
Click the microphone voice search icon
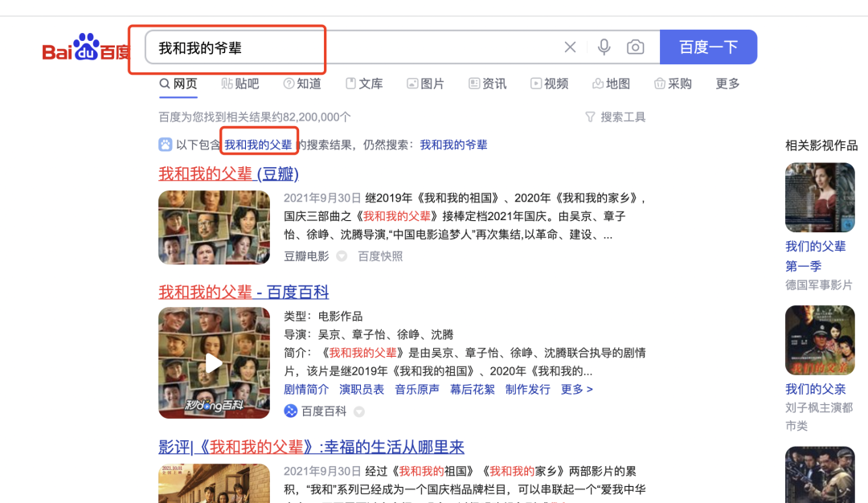coord(604,47)
